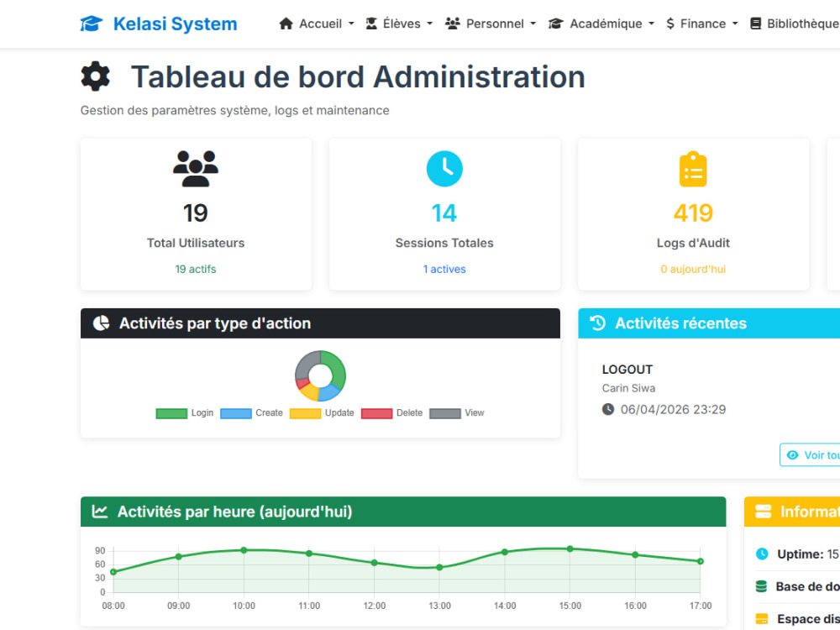Open the Élèves menu
This screenshot has width=840, height=630.
(x=399, y=24)
